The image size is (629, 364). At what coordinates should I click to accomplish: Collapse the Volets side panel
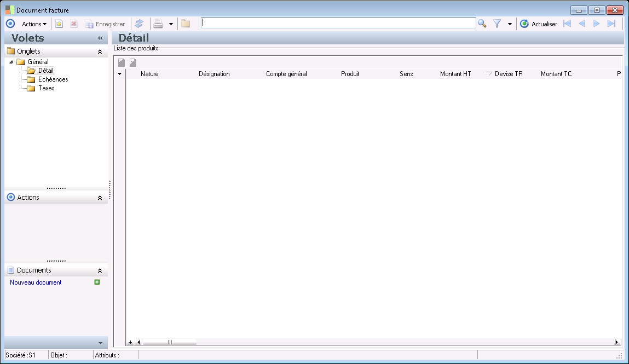point(100,38)
